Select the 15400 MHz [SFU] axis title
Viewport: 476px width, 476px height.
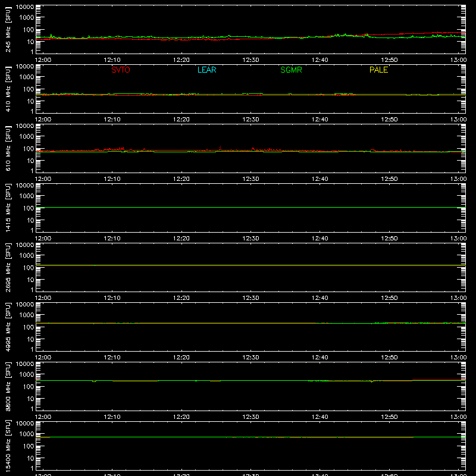click(8, 446)
